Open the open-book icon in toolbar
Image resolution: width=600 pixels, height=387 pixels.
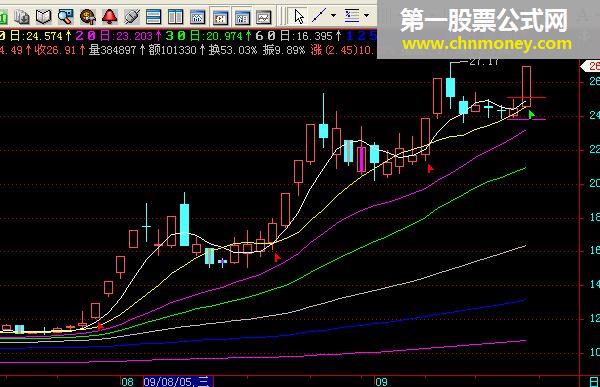44,17
